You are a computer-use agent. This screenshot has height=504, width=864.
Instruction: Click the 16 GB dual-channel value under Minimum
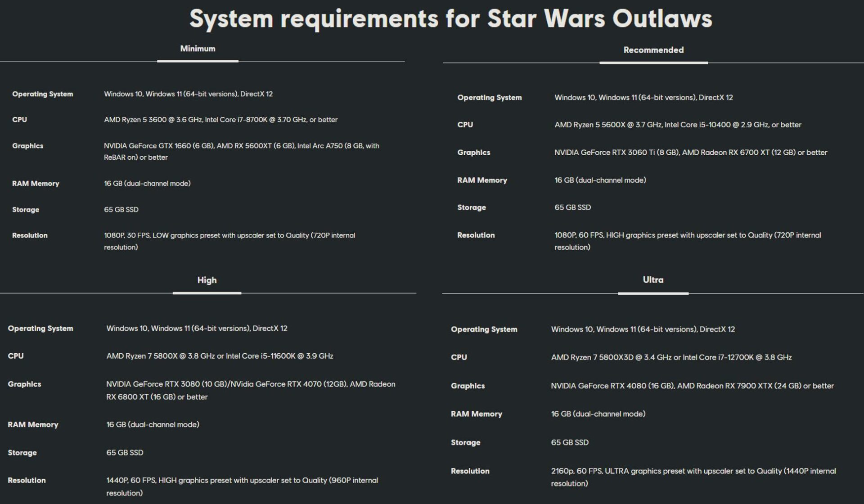click(x=147, y=183)
